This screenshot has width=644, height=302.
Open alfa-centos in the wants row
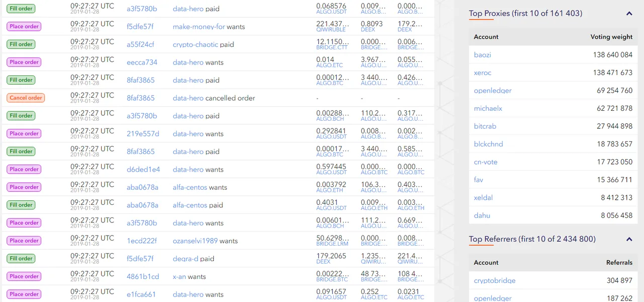coord(190,187)
